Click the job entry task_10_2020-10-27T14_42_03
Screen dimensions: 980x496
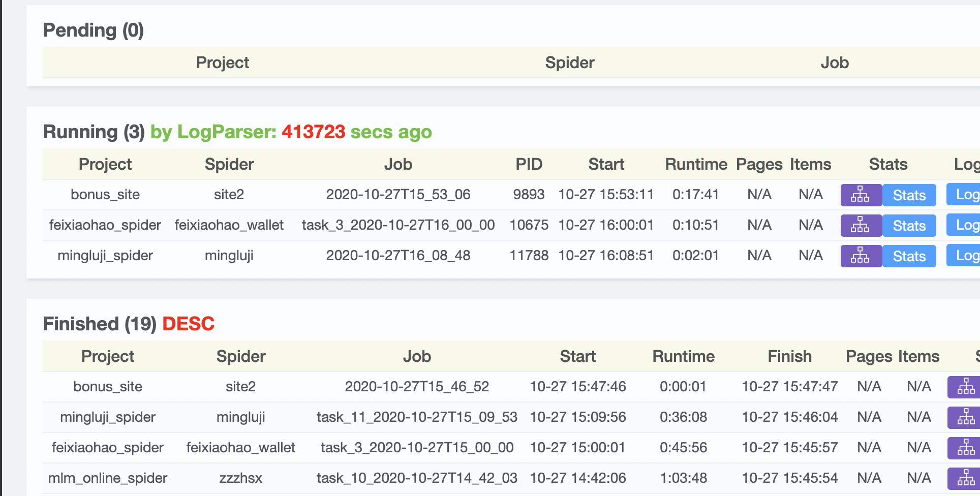[x=417, y=478]
